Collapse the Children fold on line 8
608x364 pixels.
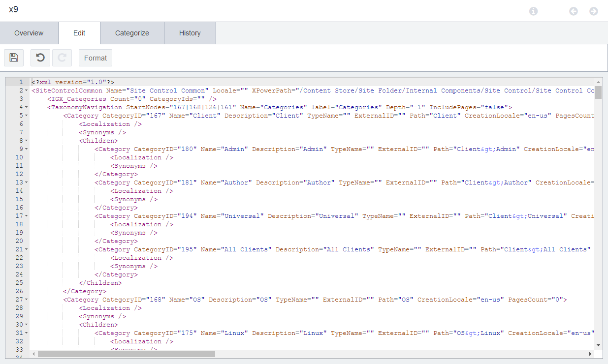26,141
